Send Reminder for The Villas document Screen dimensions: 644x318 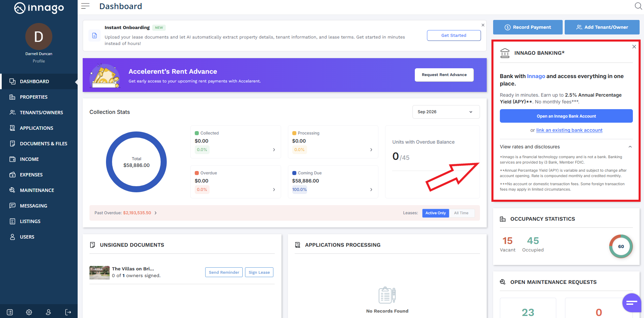(x=224, y=272)
